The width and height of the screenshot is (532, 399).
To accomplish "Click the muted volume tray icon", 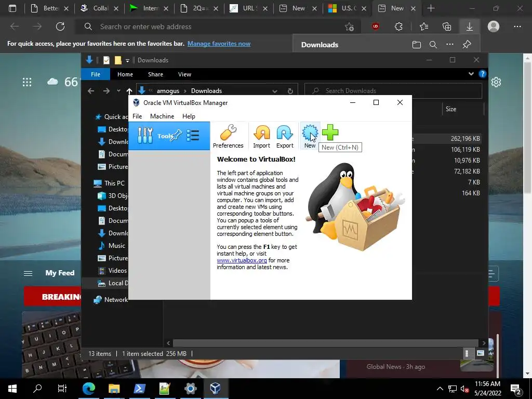I will (x=464, y=389).
